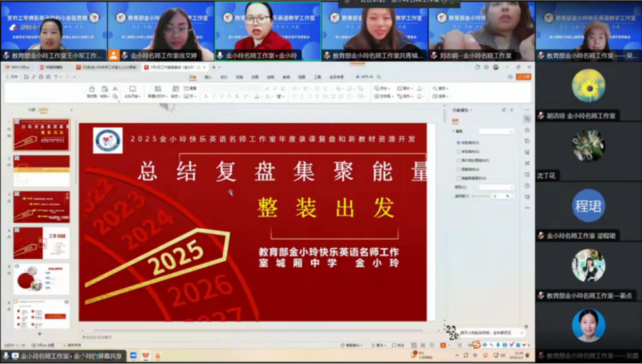
Task: Check the hide background graphics checkbox
Action: (458, 178)
